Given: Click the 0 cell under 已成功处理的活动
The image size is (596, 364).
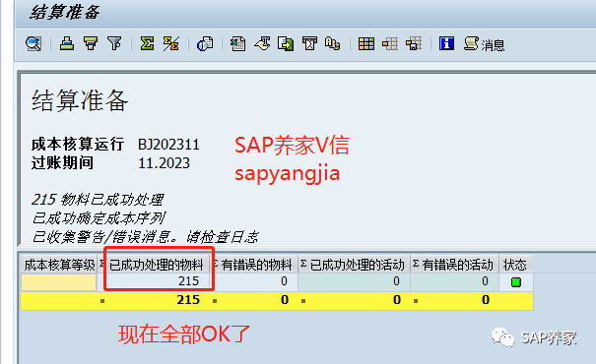Looking at the screenshot, I should click(x=355, y=281).
